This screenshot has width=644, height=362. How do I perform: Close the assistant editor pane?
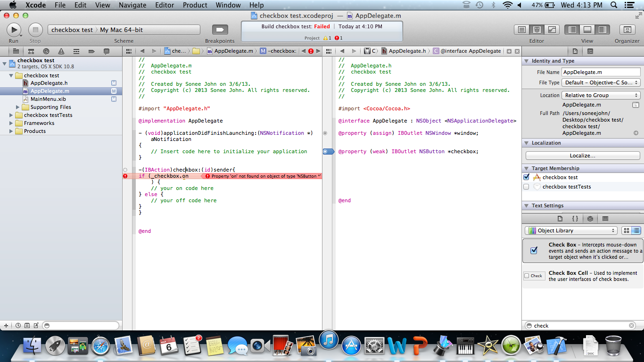517,51
